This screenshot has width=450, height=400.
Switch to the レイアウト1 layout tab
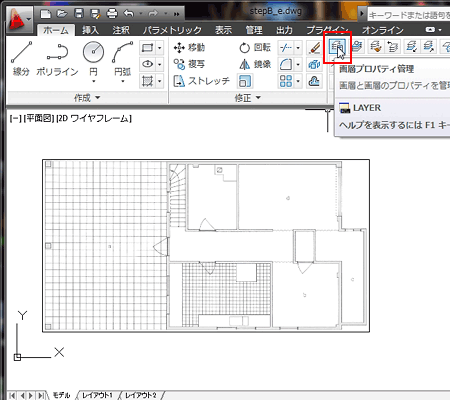click(97, 395)
